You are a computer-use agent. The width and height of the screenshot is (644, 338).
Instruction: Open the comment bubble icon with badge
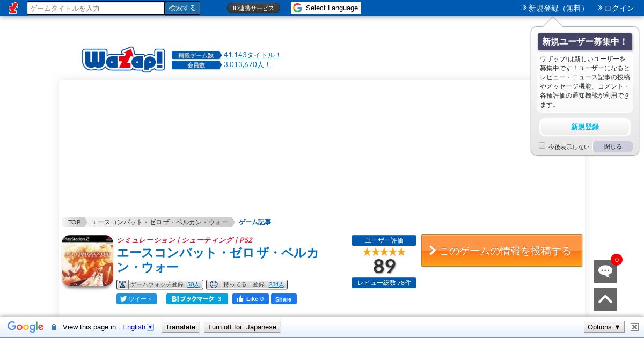605,271
